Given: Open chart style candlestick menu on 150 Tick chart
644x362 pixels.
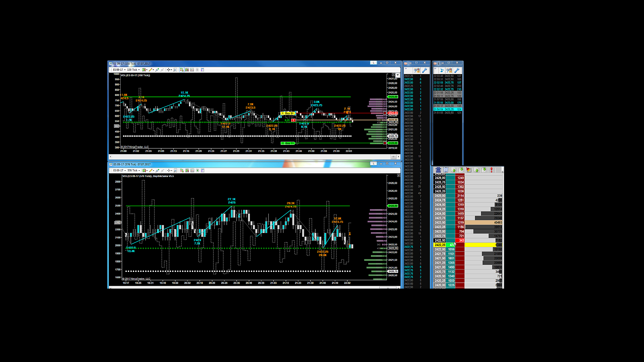Looking at the screenshot, I should [x=145, y=70].
